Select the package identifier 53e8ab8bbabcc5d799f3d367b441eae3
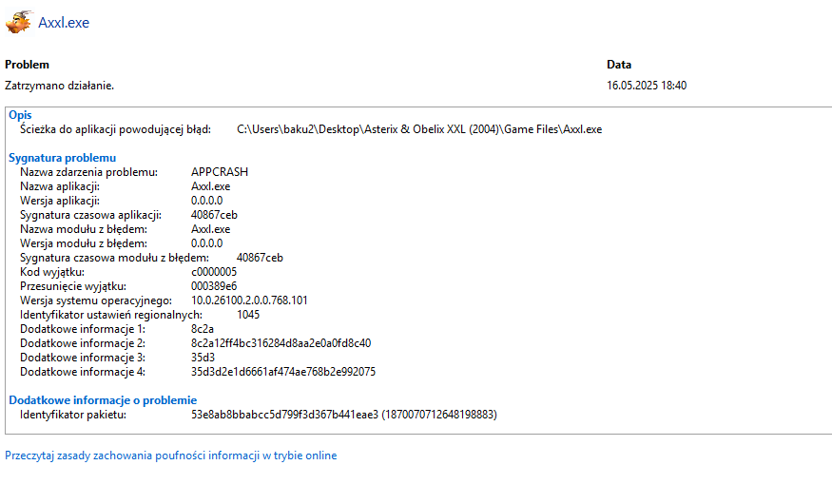The width and height of the screenshot is (832, 504). pyautogui.click(x=285, y=416)
